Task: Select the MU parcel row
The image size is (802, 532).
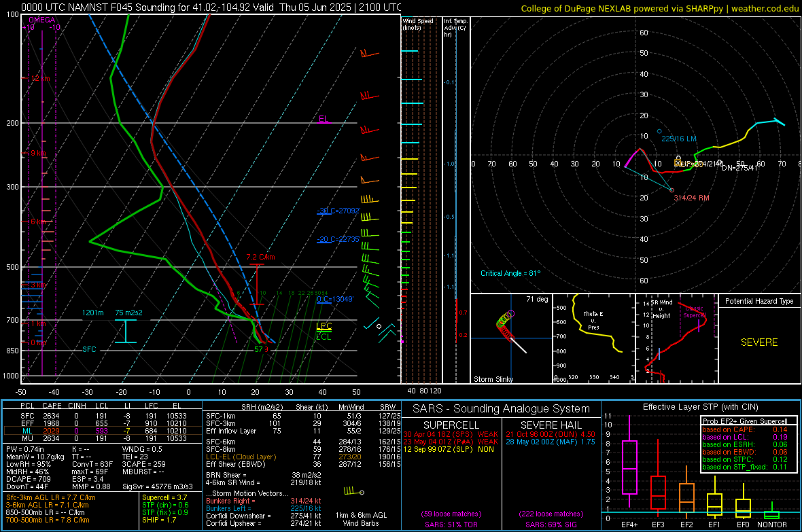Action: [103, 438]
